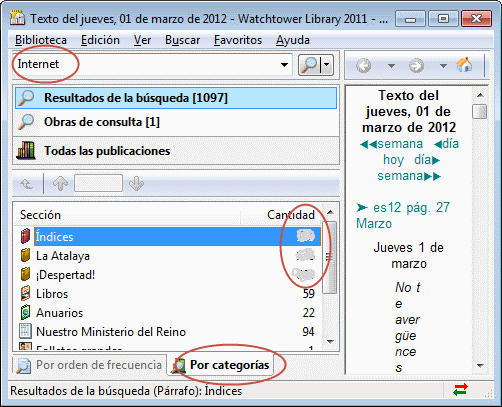The image size is (502, 407).
Task: Open the Favoritos menu
Action: tap(238, 40)
